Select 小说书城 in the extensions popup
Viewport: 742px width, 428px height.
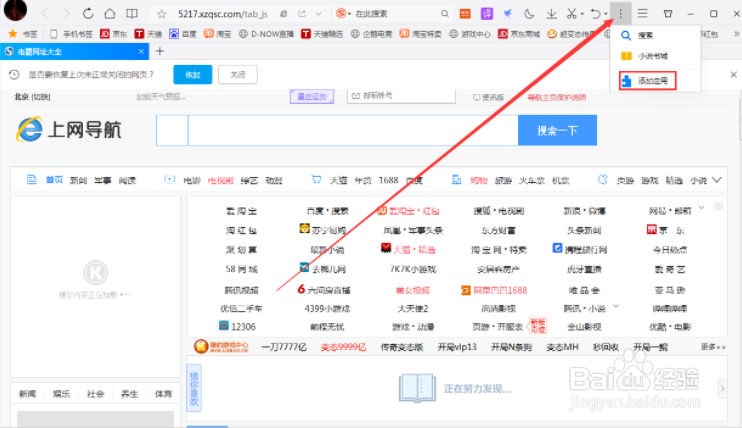coord(655,56)
